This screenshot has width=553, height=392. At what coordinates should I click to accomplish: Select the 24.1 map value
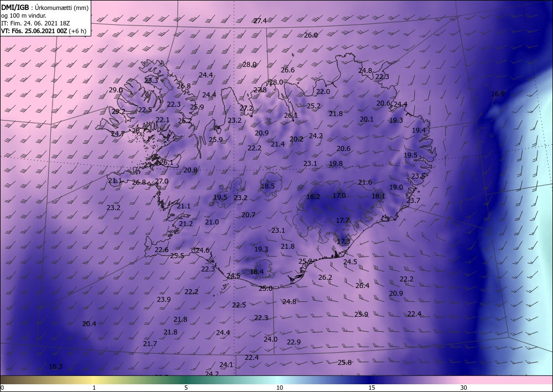click(226, 365)
